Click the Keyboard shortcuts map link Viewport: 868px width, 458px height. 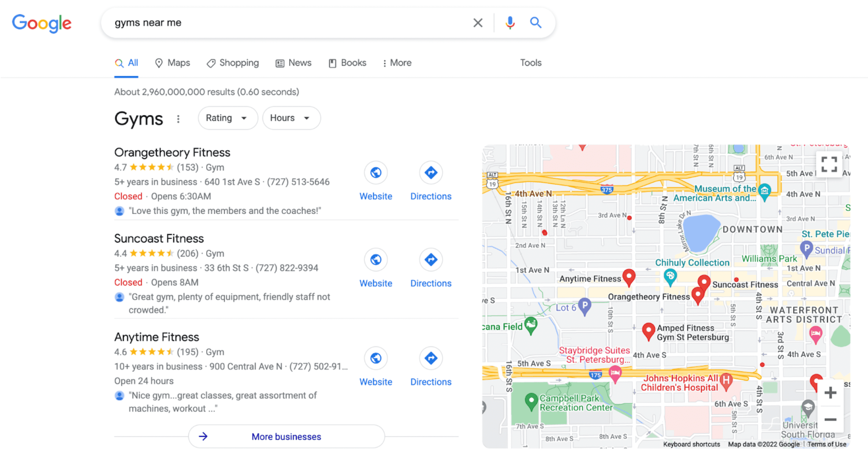(x=691, y=444)
